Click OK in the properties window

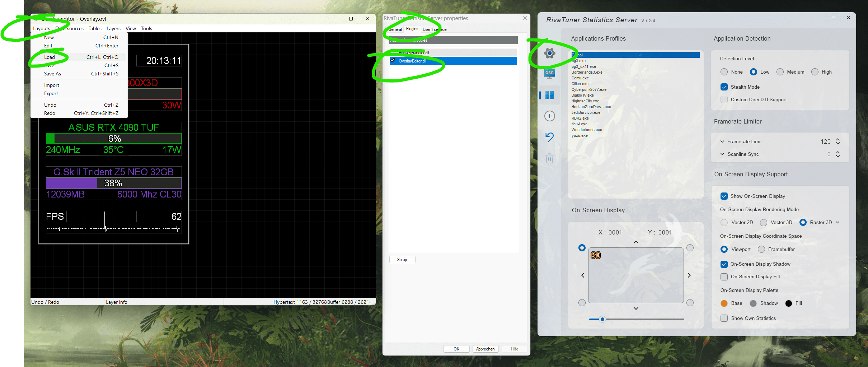point(456,349)
